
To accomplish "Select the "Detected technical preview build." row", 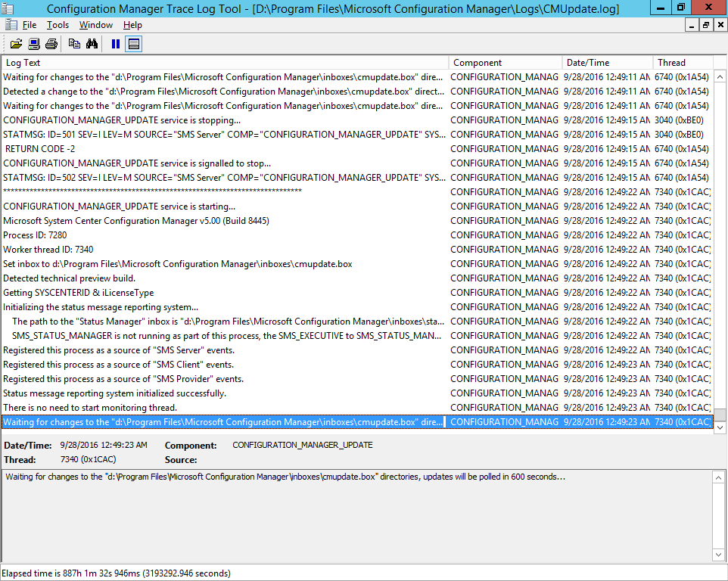I will tap(357, 278).
